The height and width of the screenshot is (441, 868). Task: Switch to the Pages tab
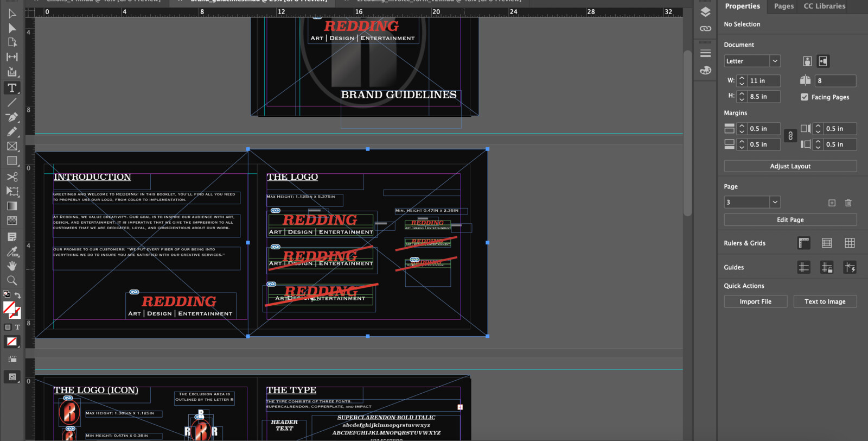click(783, 6)
